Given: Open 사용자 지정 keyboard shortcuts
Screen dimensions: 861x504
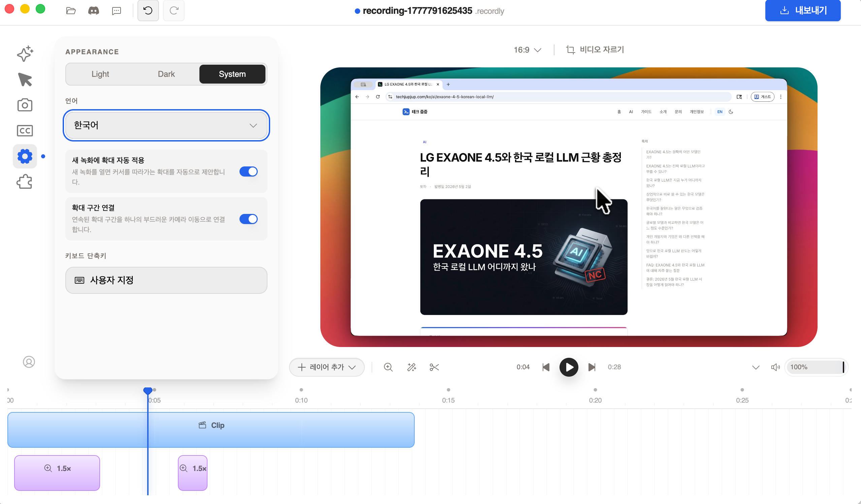Looking at the screenshot, I should 166,280.
